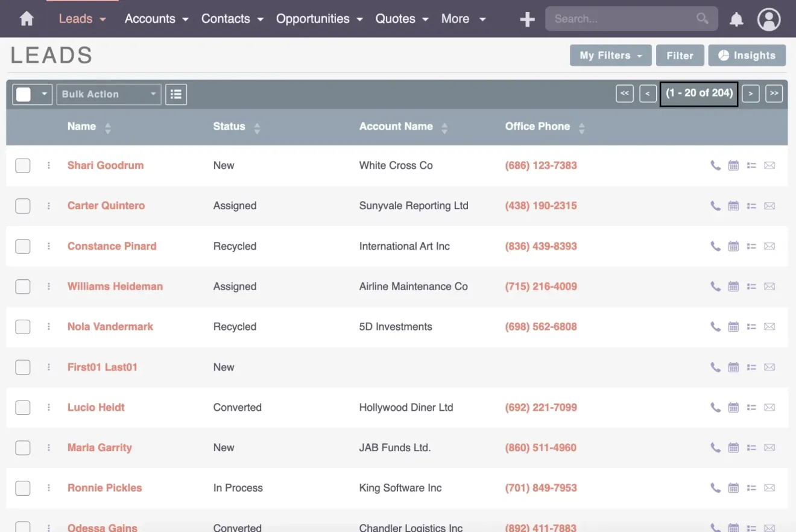Click the list view icon beside Bulk Action
The image size is (796, 532).
[x=176, y=94]
